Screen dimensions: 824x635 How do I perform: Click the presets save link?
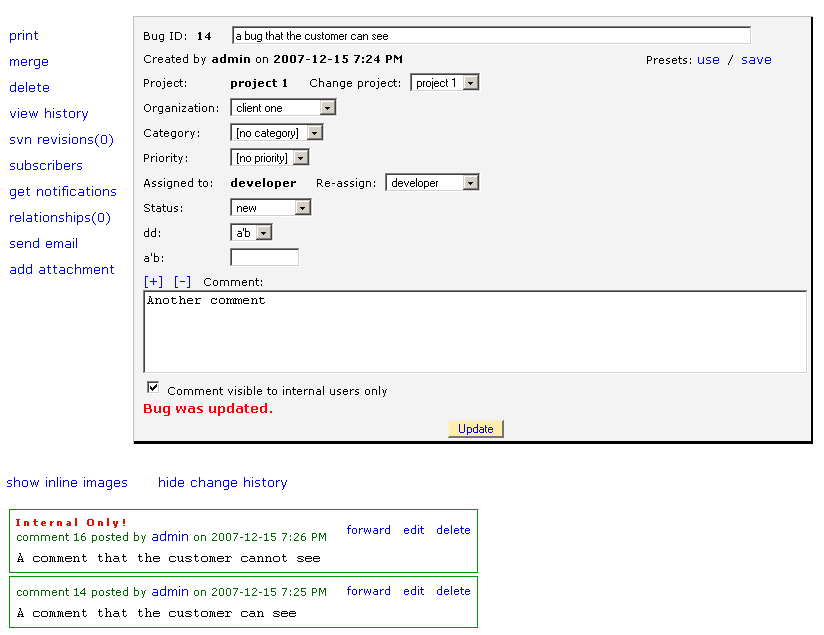[756, 60]
